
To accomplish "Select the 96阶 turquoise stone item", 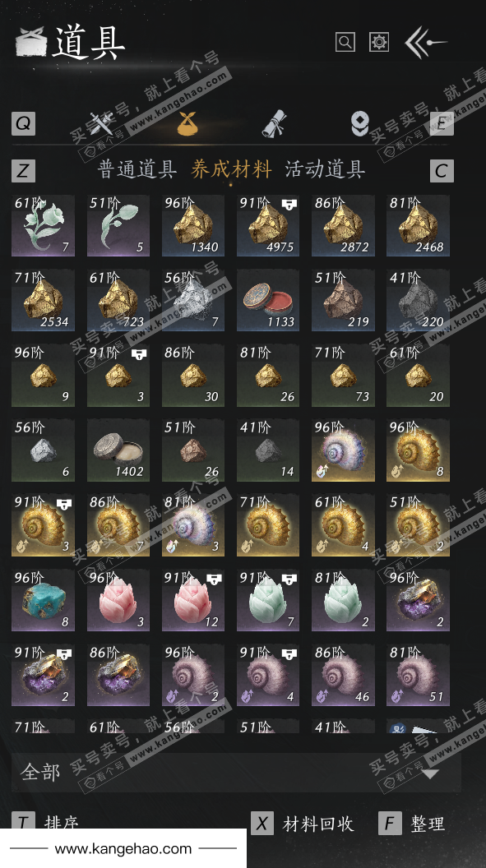I will tap(44, 601).
